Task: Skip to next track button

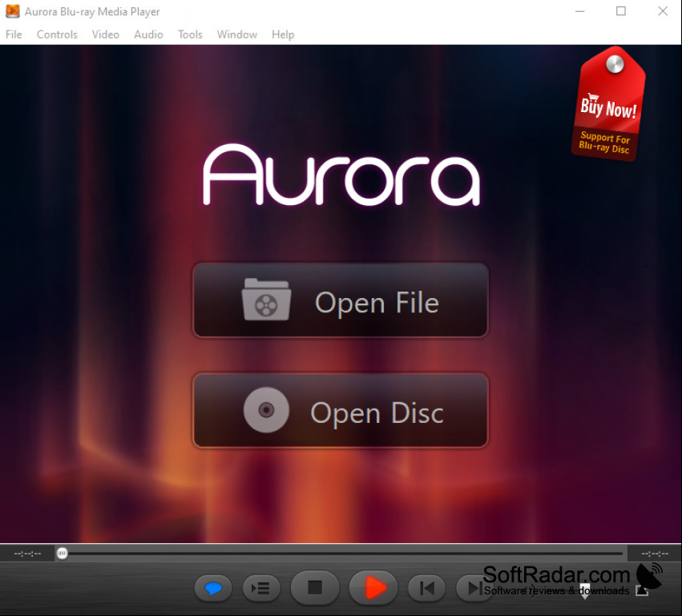Action: click(x=474, y=589)
